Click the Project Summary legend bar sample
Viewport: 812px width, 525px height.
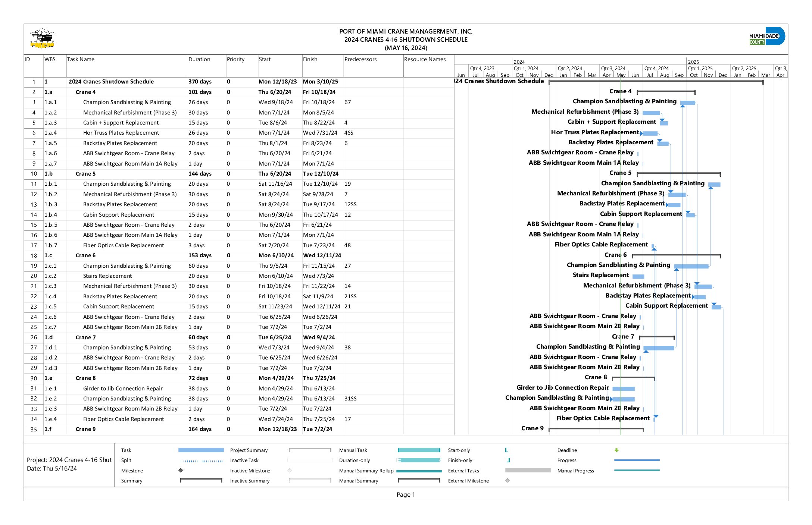(310, 450)
